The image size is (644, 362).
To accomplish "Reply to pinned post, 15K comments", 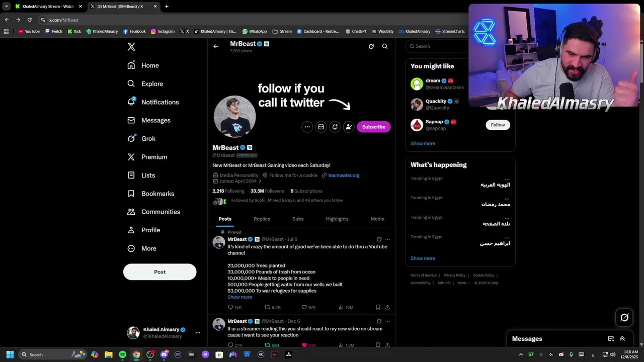I will tap(234, 307).
